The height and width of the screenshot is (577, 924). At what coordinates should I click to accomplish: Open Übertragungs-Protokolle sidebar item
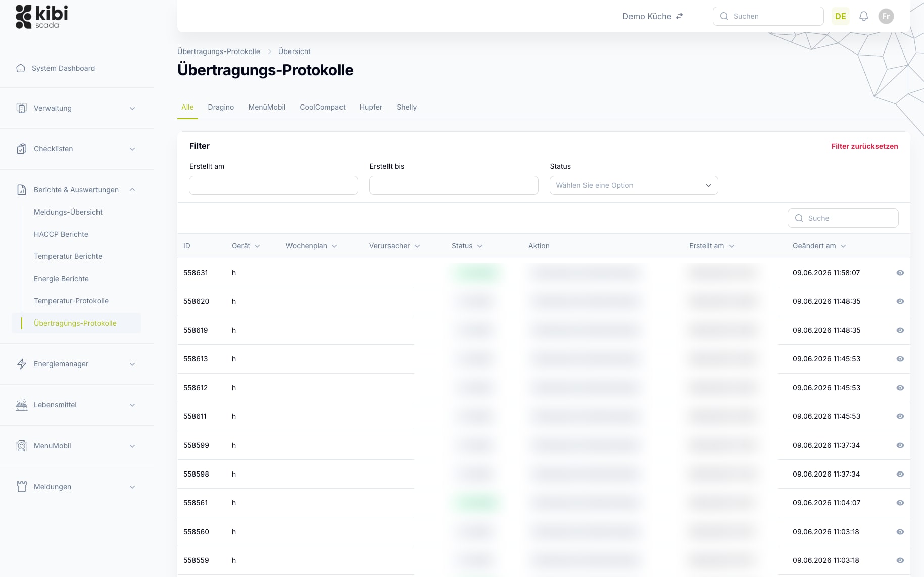pos(76,323)
